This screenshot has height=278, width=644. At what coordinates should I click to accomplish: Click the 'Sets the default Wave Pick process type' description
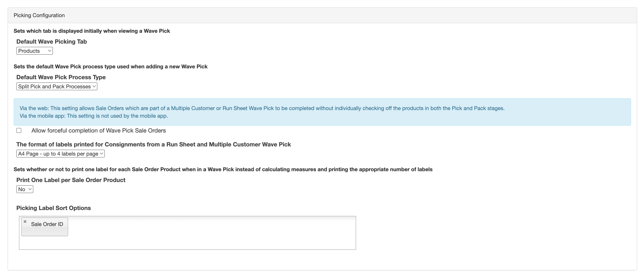pyautogui.click(x=111, y=67)
